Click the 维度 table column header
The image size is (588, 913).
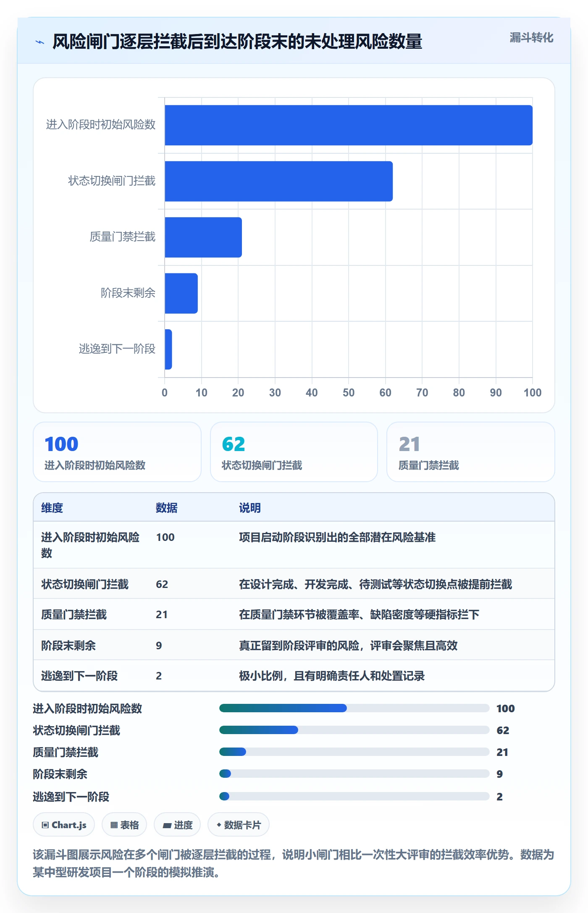point(52,508)
